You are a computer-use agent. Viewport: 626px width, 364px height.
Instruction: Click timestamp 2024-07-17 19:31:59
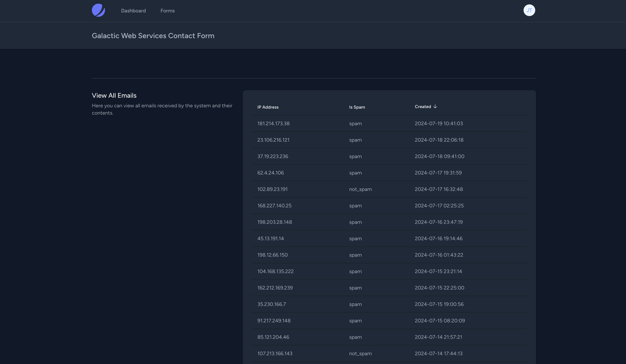(438, 173)
